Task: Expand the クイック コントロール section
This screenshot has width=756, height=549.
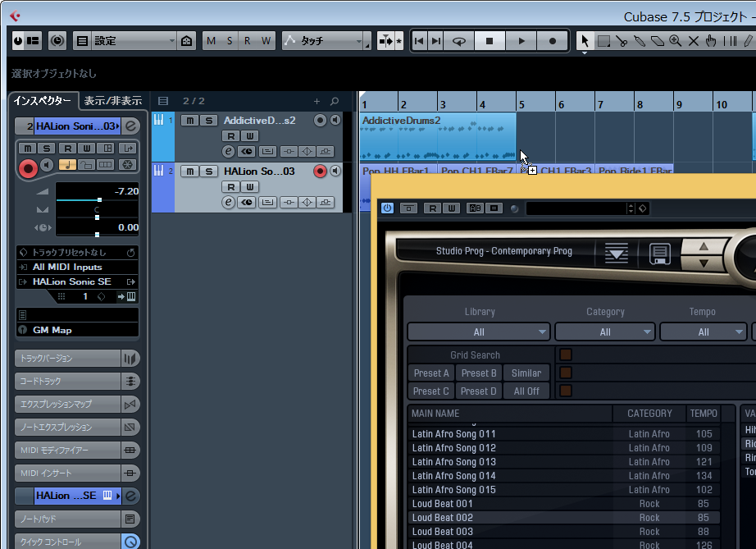Action: click(68, 542)
